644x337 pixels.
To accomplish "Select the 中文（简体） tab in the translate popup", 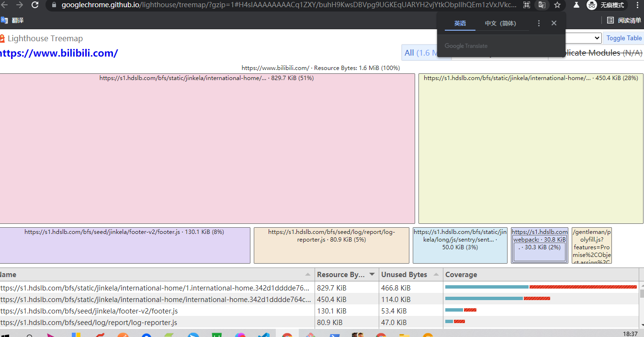I will (500, 23).
